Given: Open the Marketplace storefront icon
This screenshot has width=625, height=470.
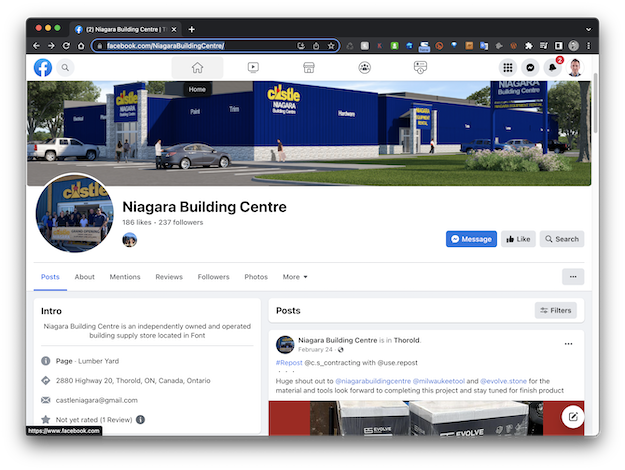Looking at the screenshot, I should (309, 67).
